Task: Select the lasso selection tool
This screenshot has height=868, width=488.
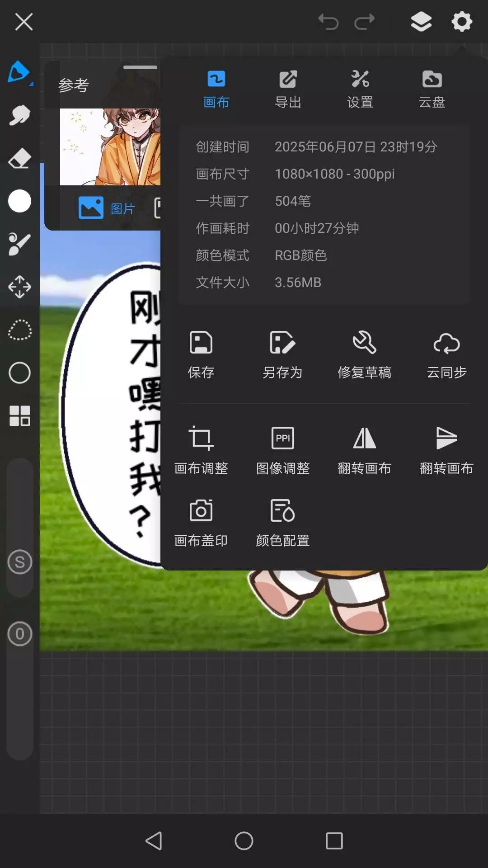Action: coord(19,330)
